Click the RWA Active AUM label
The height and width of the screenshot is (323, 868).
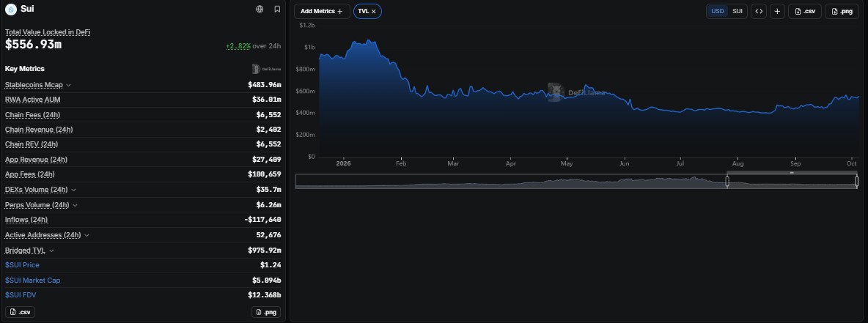pos(33,100)
